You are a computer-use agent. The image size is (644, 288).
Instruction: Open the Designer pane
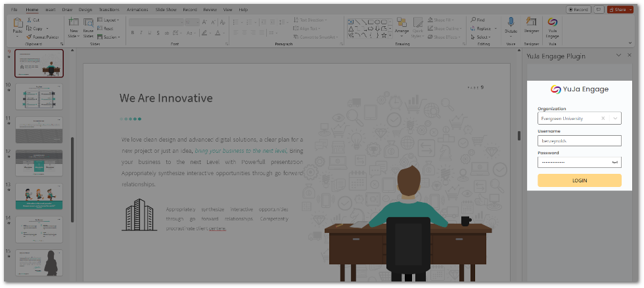532,26
